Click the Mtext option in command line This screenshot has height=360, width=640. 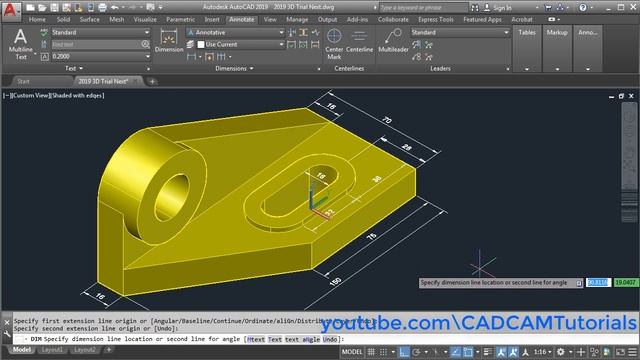[x=256, y=339]
